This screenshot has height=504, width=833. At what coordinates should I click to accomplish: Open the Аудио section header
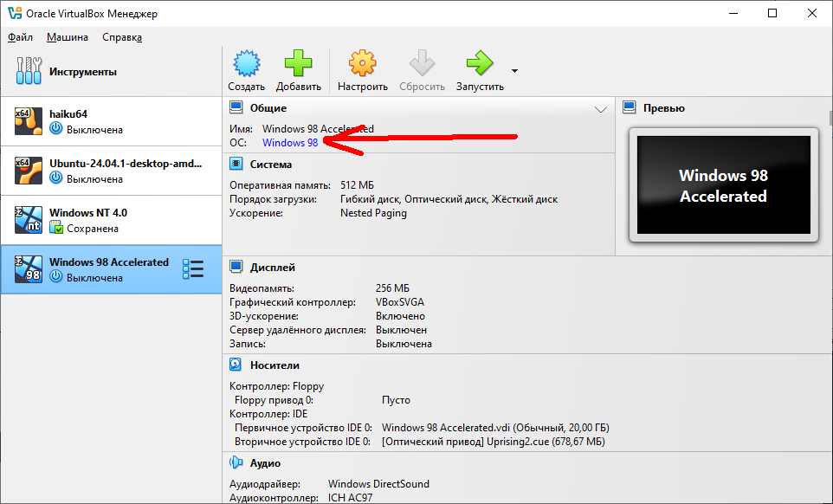pos(265,462)
